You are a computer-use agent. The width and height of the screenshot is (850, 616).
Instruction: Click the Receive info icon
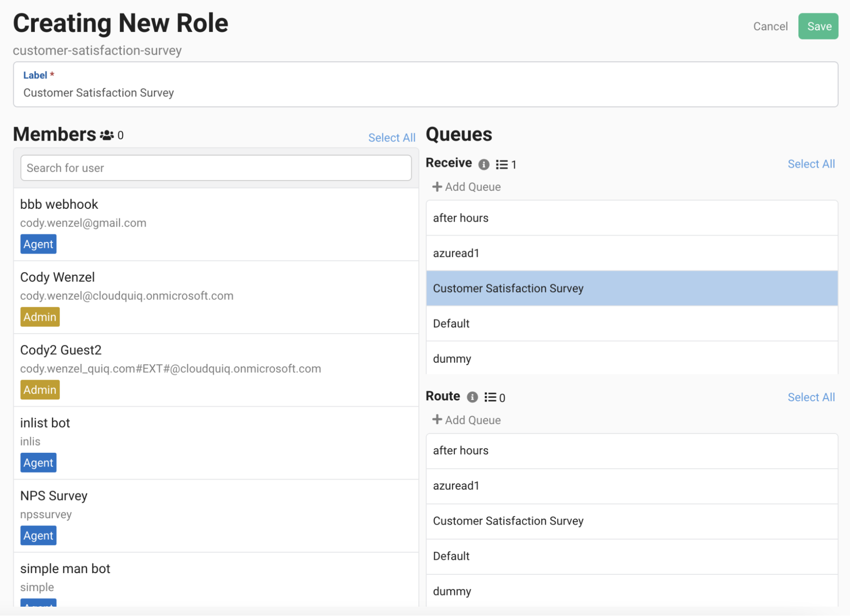tap(483, 165)
